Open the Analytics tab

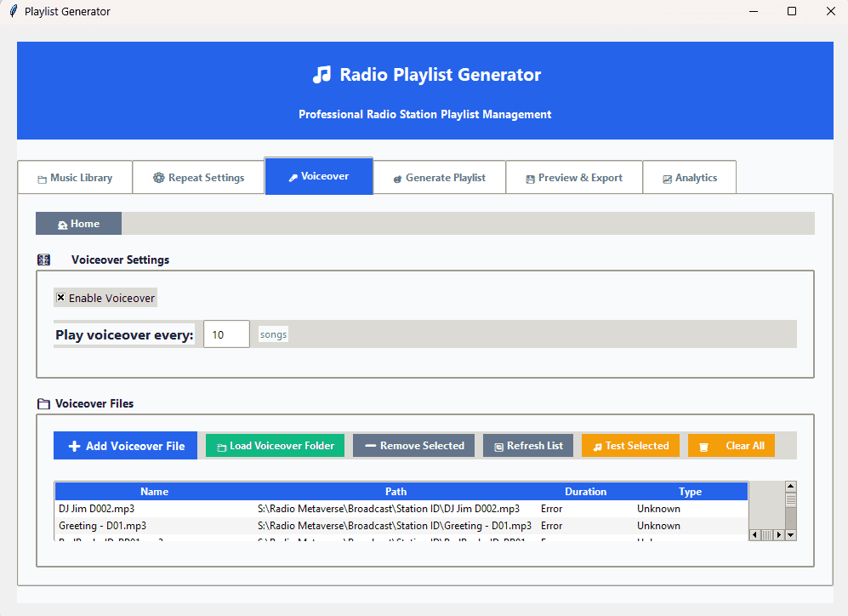click(x=689, y=177)
